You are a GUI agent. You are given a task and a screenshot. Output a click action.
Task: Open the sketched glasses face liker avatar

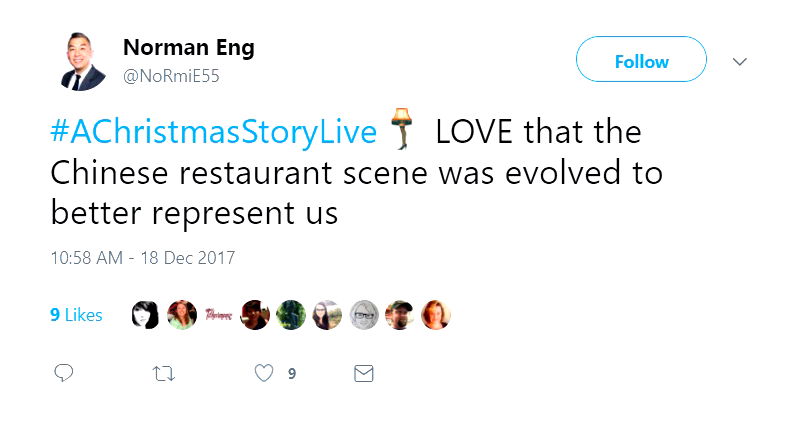coord(364,315)
